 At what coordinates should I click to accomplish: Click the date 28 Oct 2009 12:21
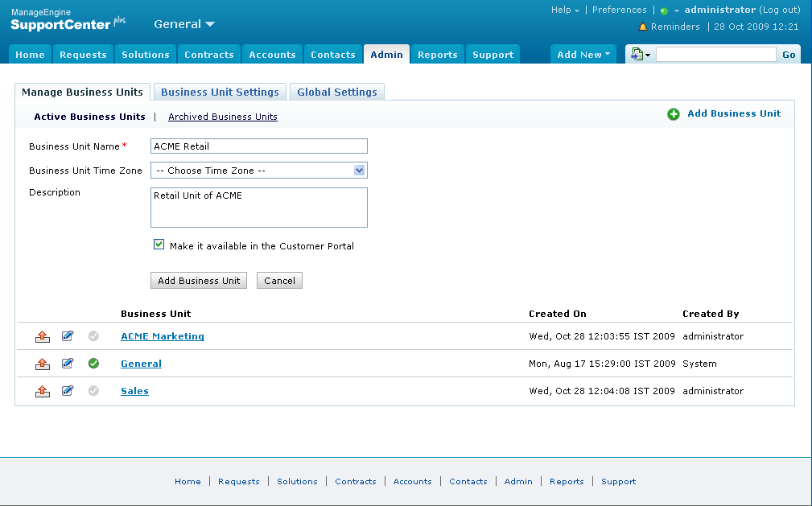(756, 27)
